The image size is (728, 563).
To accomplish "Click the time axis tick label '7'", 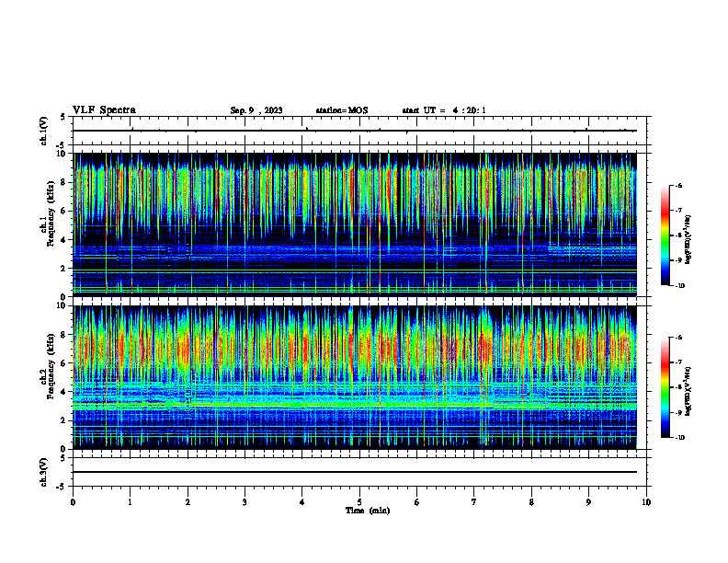I will point(474,502).
